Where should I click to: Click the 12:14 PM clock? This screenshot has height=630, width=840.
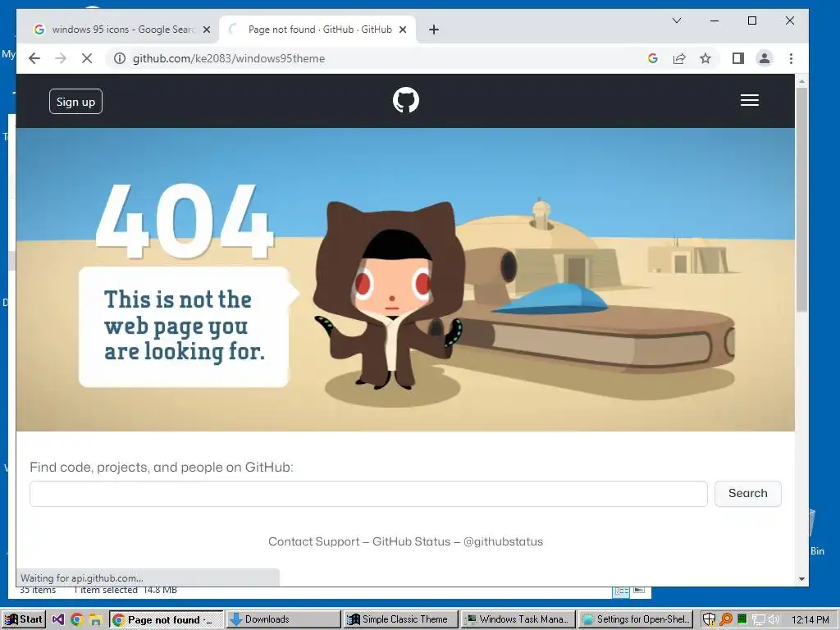[x=810, y=620]
